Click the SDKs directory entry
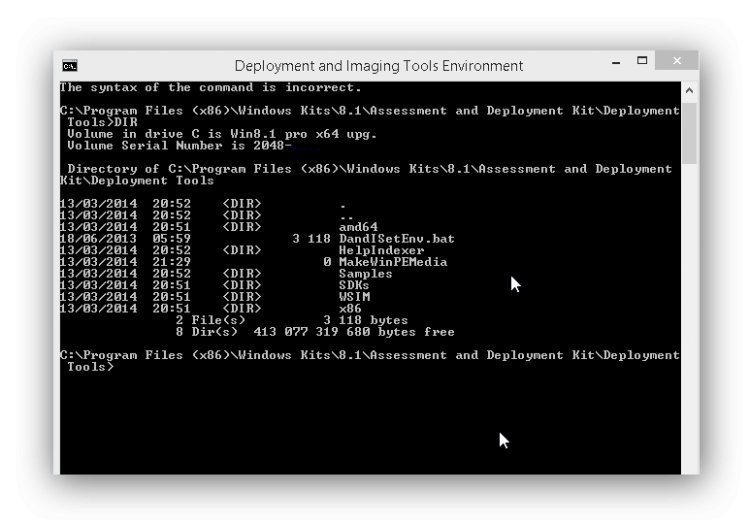The width and height of the screenshot is (750, 525). [x=354, y=285]
